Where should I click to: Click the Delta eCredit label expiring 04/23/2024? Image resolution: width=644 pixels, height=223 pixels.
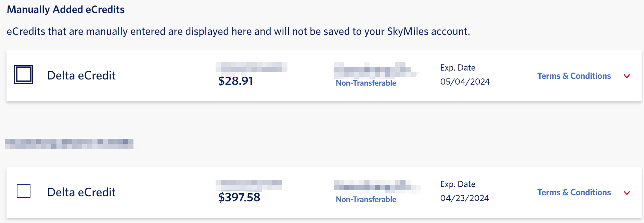click(x=81, y=192)
